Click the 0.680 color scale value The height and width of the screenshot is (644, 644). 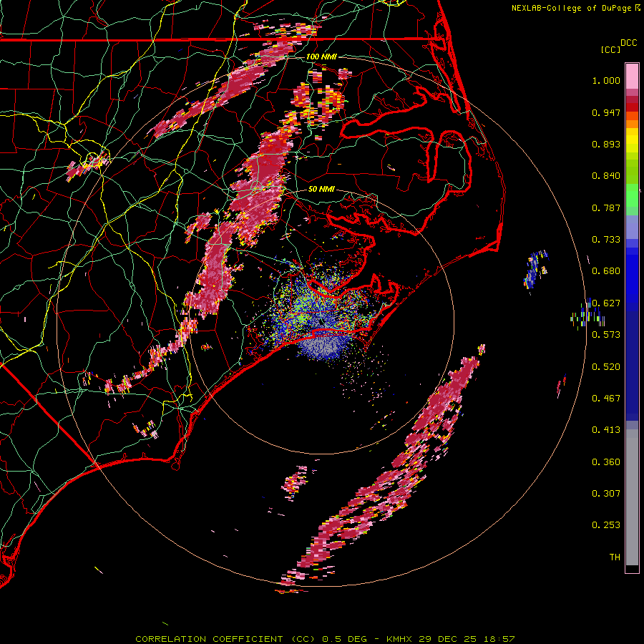(606, 271)
